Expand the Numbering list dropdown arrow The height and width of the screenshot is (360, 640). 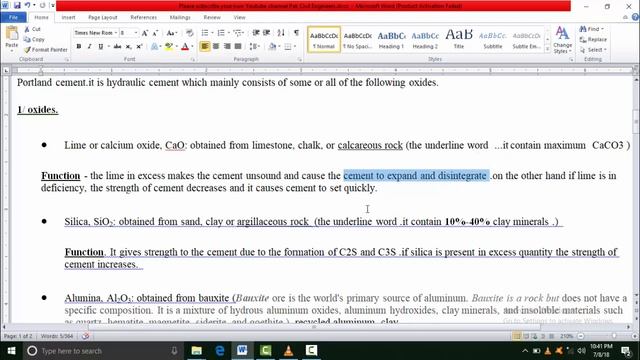pyautogui.click(x=228, y=33)
